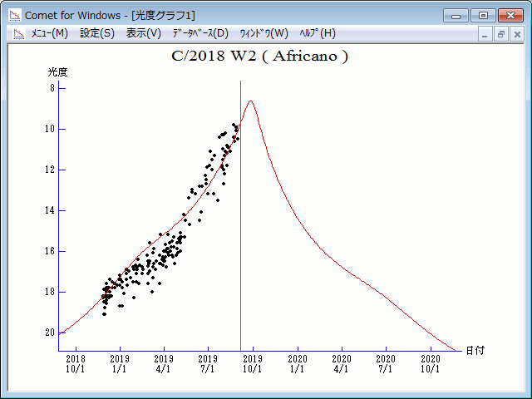
Task: Click the 日付 date axis label
Action: 475,351
